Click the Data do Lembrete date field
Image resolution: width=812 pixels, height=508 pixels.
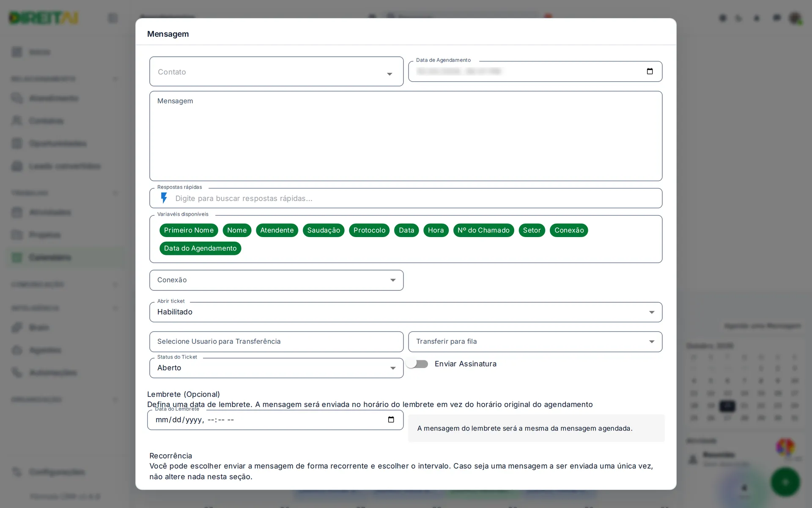point(275,420)
